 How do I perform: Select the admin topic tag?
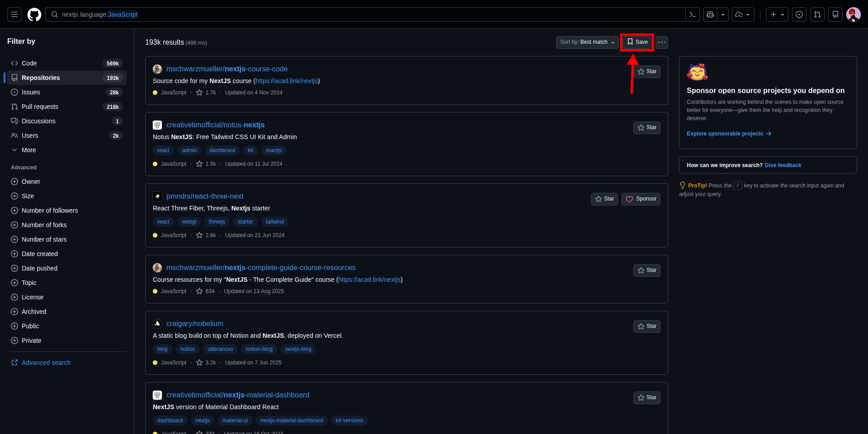point(189,150)
